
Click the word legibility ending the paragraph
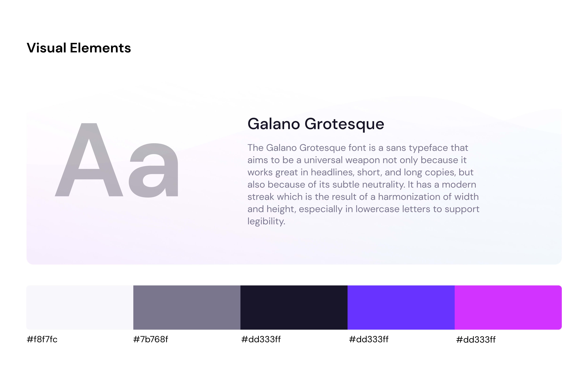click(266, 221)
